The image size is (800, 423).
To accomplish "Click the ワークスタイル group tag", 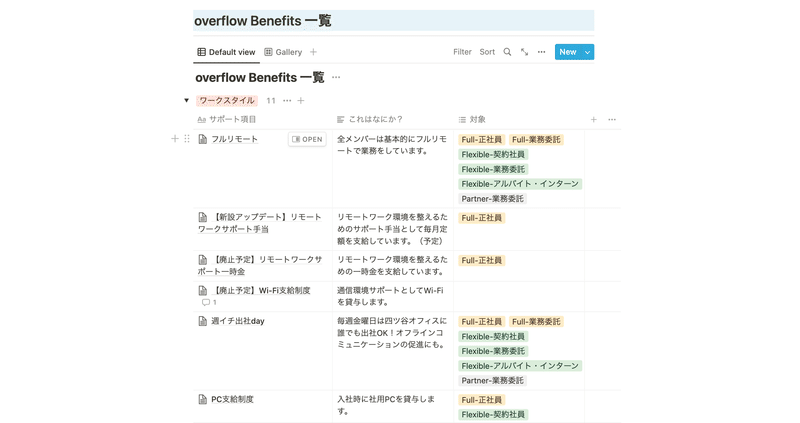I will click(227, 101).
